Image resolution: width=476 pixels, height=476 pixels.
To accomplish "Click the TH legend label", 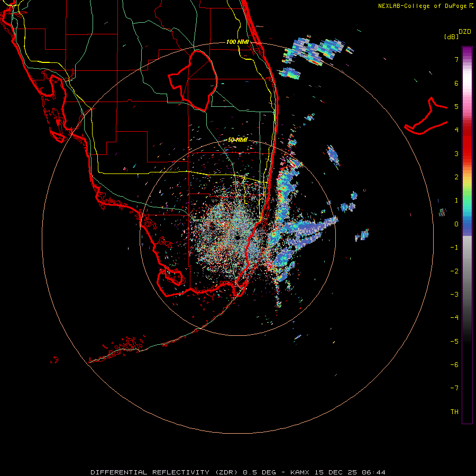I will click(454, 412).
